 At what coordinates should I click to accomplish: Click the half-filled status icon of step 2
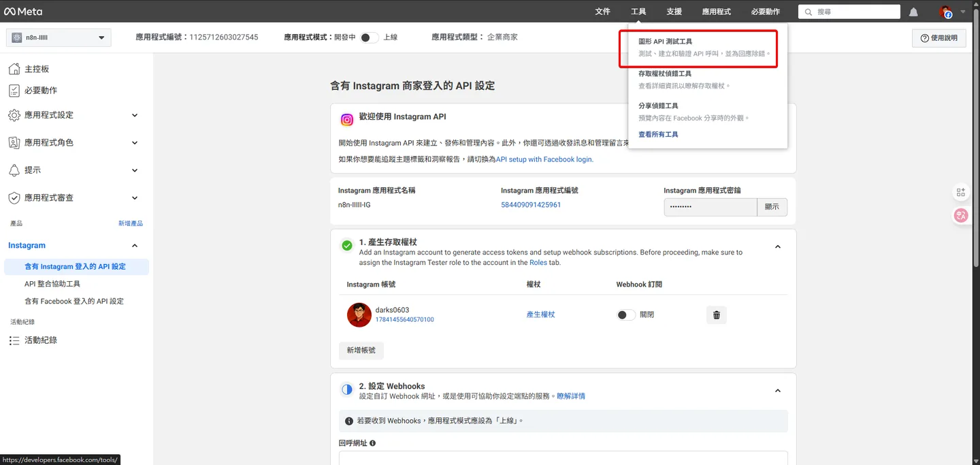[x=347, y=390]
